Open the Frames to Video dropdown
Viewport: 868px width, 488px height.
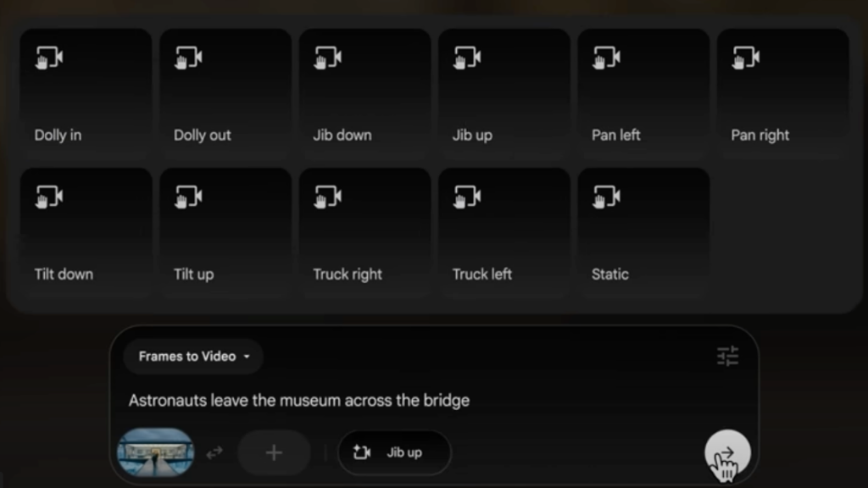pyautogui.click(x=193, y=357)
